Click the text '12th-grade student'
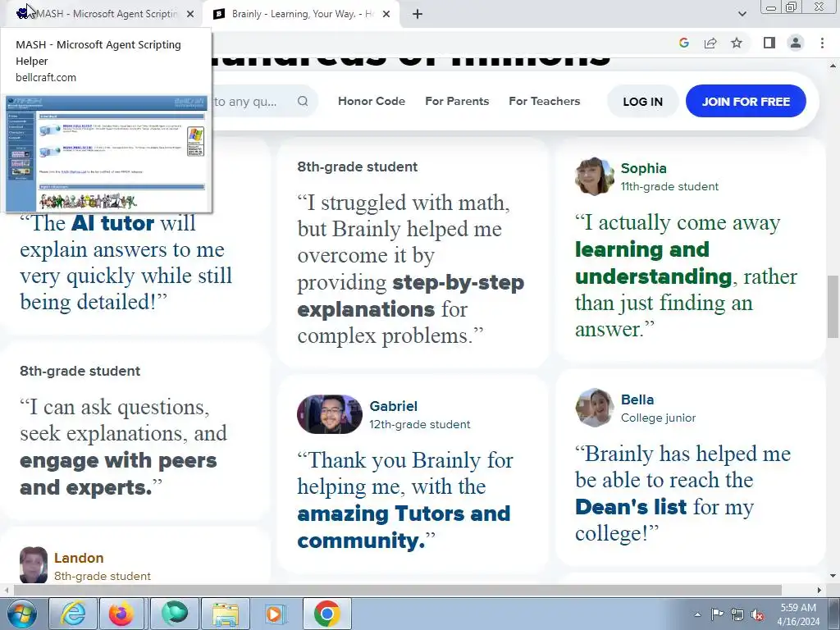This screenshot has height=630, width=840. pos(419,424)
